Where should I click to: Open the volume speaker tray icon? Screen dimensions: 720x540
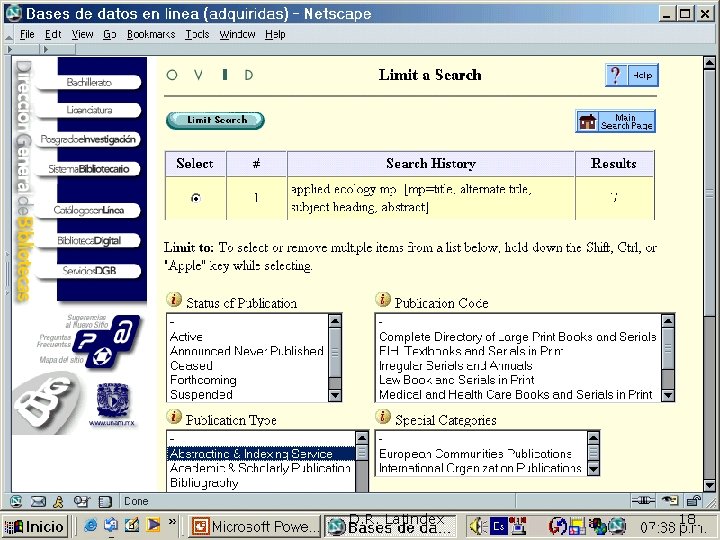(x=478, y=526)
